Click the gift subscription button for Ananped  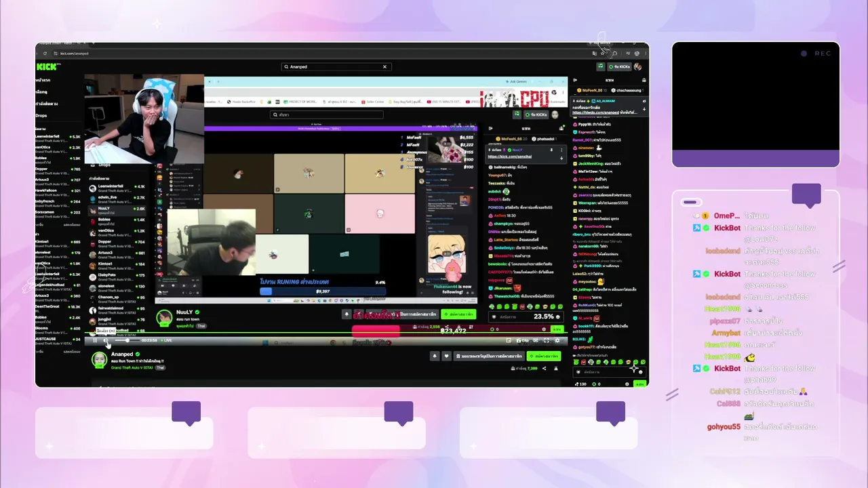[x=488, y=356]
